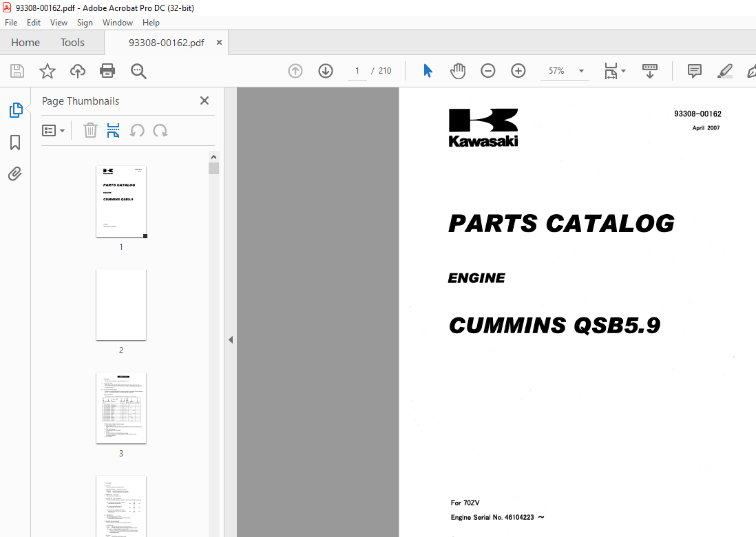This screenshot has width=756, height=537.
Task: Delete selected page with trash icon
Action: point(90,130)
